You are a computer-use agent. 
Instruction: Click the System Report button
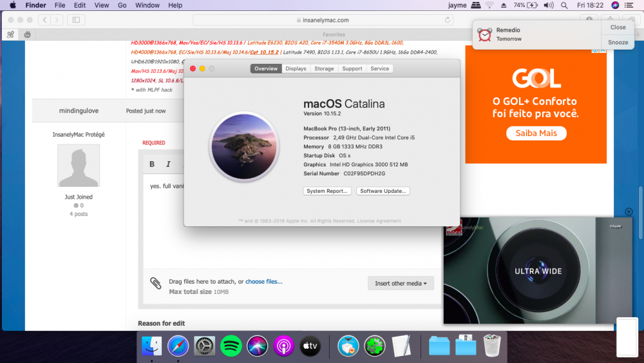click(327, 191)
